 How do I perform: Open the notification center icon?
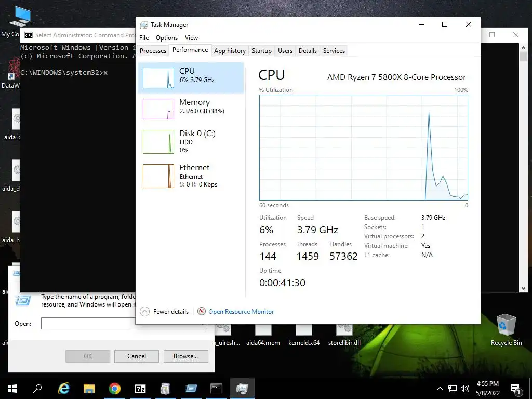point(515,389)
